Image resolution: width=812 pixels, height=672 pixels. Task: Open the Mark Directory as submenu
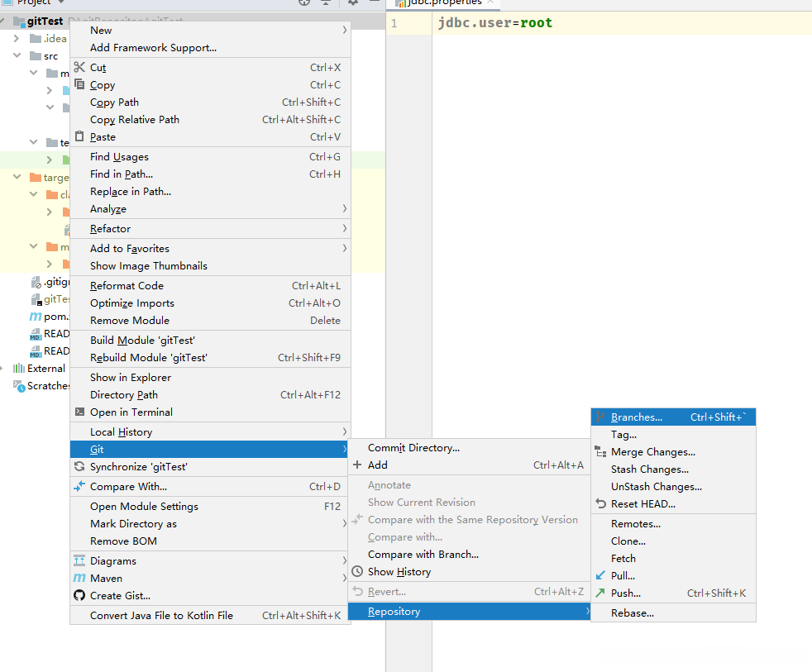(x=210, y=523)
